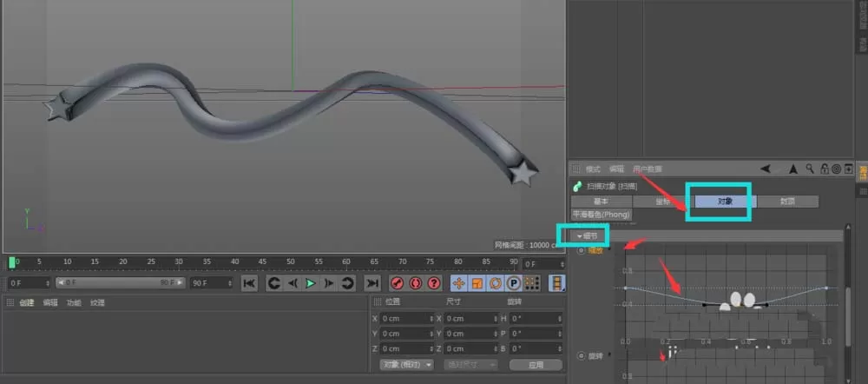Toggle the position keyframe move icon
The height and width of the screenshot is (384, 868).
[458, 283]
